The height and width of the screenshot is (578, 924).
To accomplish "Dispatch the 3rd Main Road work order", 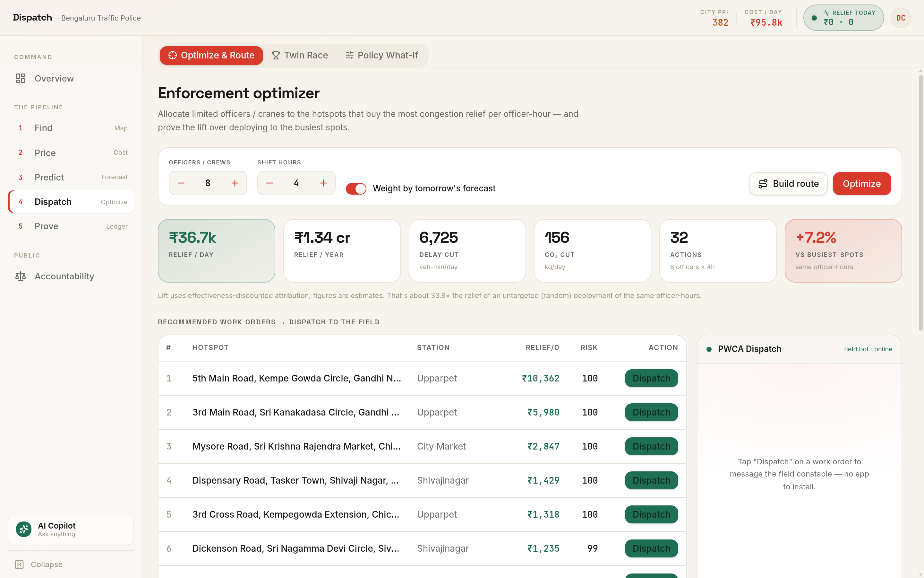I will pos(651,412).
